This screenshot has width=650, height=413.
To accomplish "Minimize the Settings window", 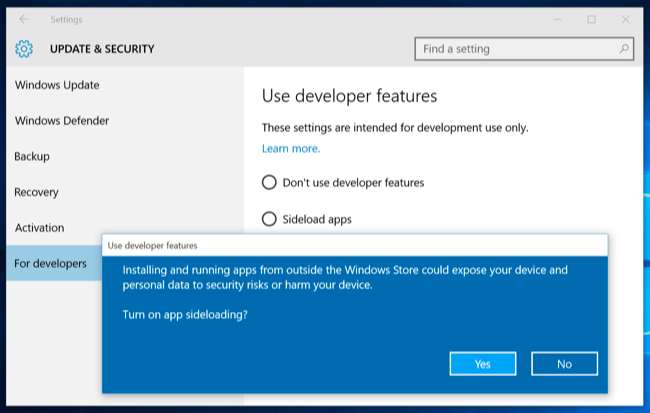I will tap(558, 19).
